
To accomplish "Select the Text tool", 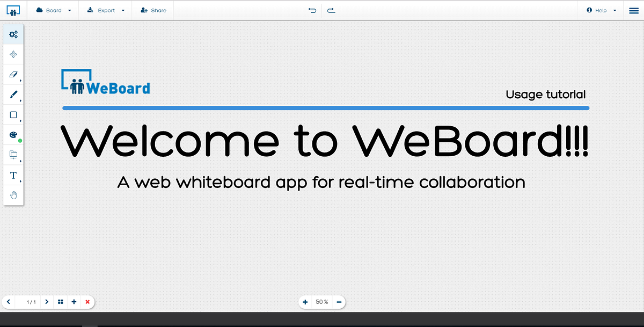I will (x=13, y=176).
